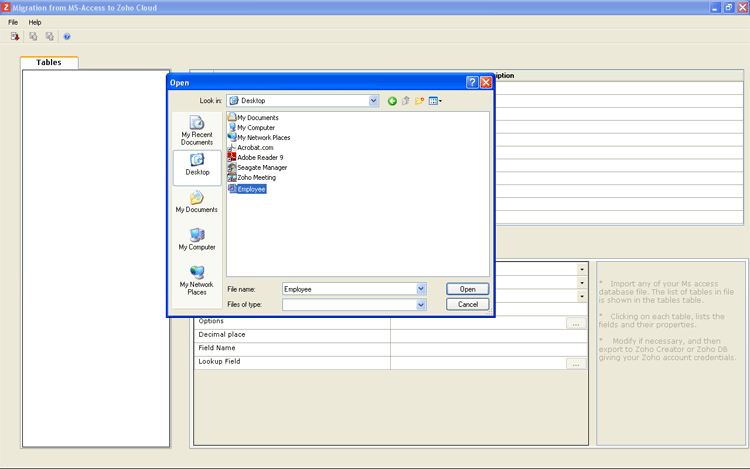The image size is (750, 469).
Task: Open the Help menu
Action: coord(35,22)
